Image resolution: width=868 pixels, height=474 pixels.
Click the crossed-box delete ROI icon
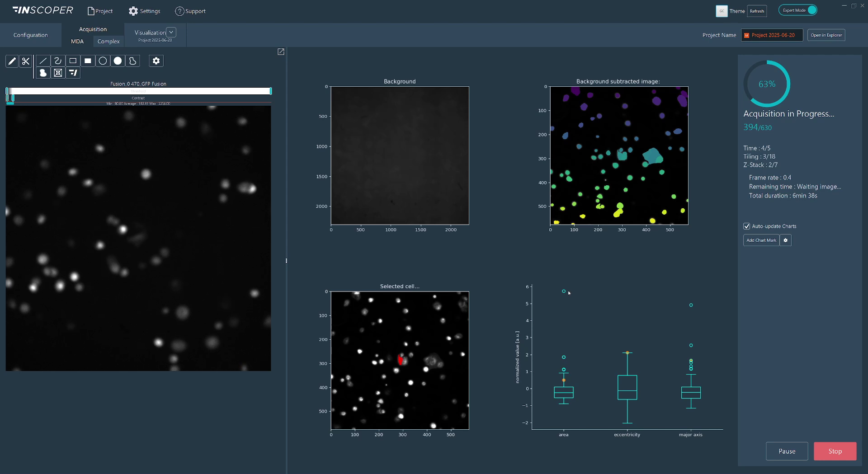[x=58, y=73]
